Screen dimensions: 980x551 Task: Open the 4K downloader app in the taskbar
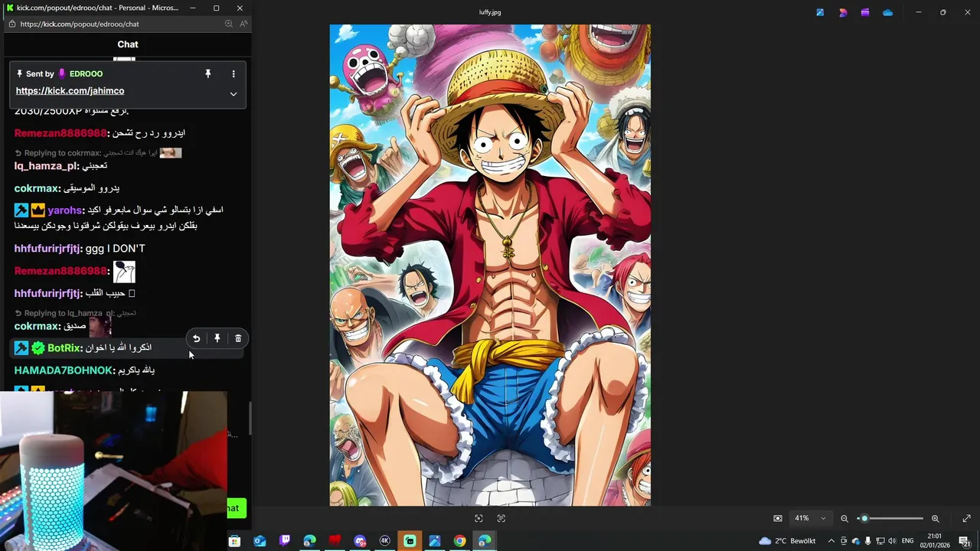(385, 541)
